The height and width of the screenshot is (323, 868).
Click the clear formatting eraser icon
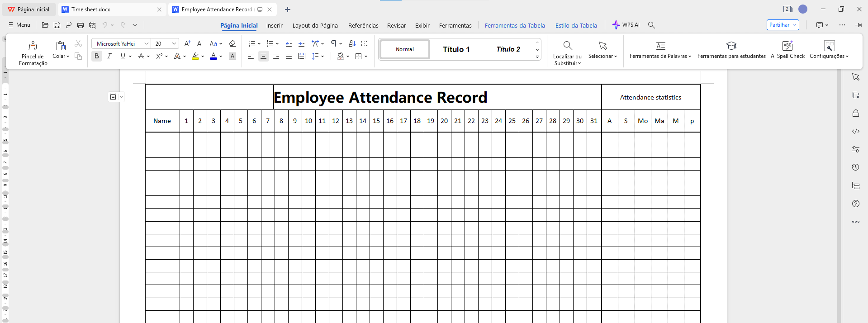coord(232,43)
